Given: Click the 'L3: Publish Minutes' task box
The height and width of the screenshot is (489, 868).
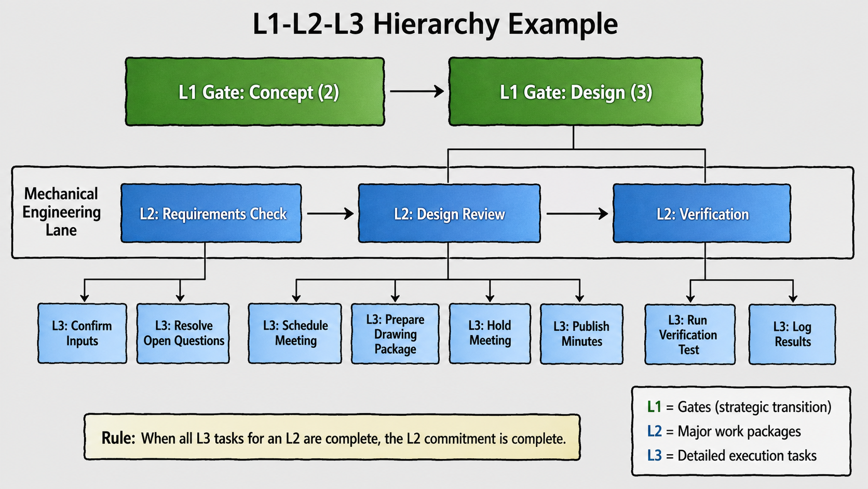Looking at the screenshot, I should tap(581, 334).
